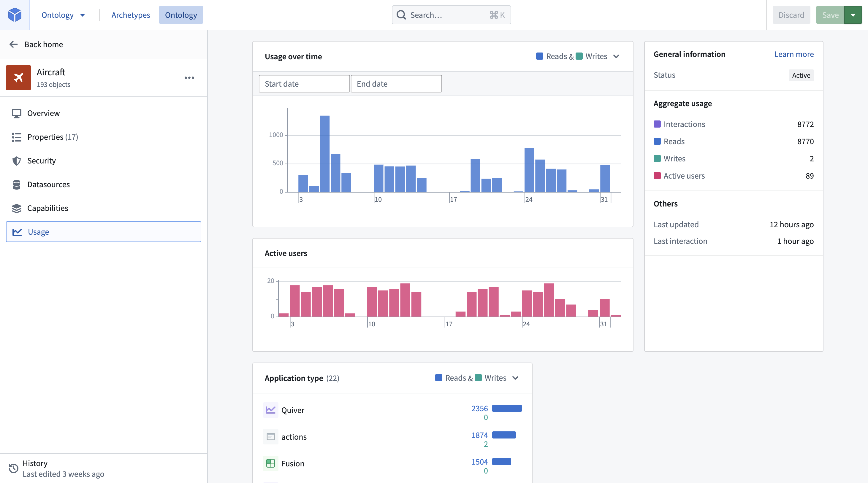Viewport: 868px width, 483px height.
Task: Click the Save button
Action: pyautogui.click(x=830, y=15)
